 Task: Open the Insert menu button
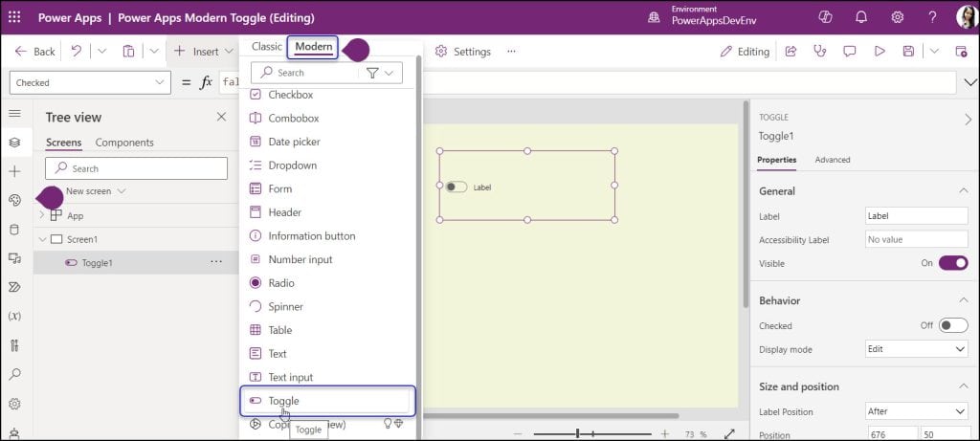point(204,52)
